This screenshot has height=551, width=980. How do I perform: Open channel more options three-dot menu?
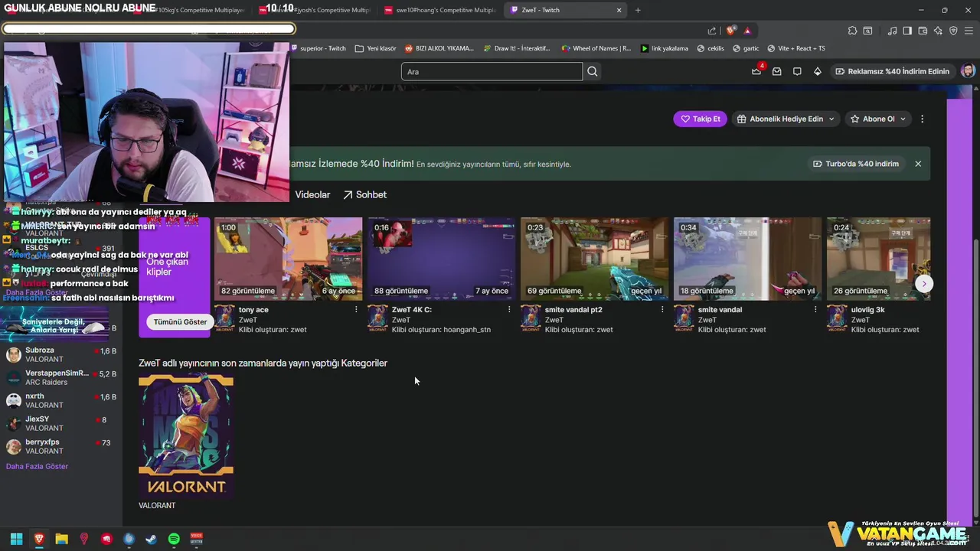[x=922, y=119]
